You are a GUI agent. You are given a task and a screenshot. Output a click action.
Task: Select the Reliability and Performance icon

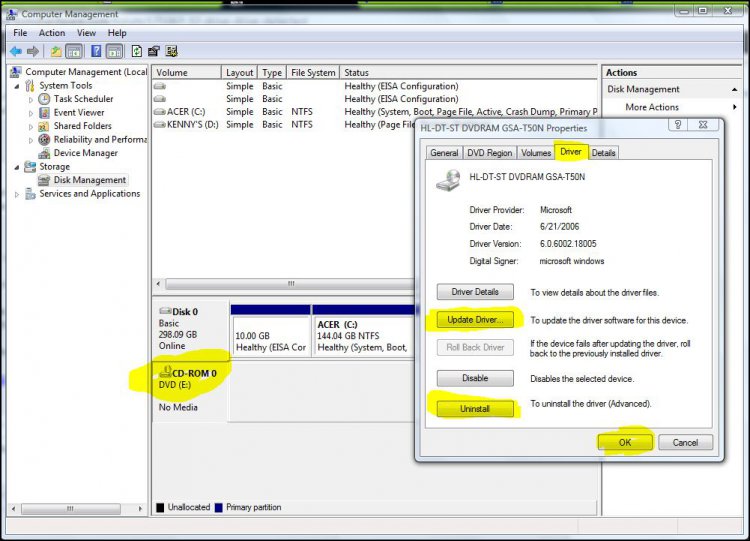(x=44, y=140)
